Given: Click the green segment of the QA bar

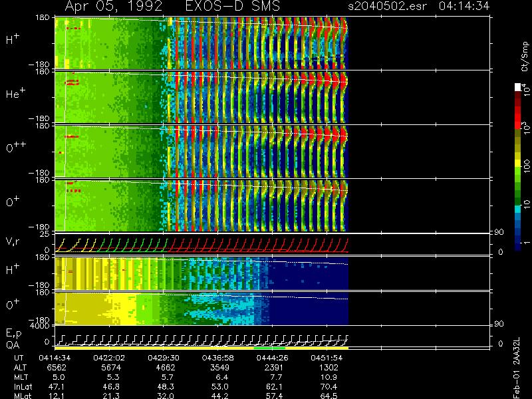Looking at the screenshot, I should (269, 348).
